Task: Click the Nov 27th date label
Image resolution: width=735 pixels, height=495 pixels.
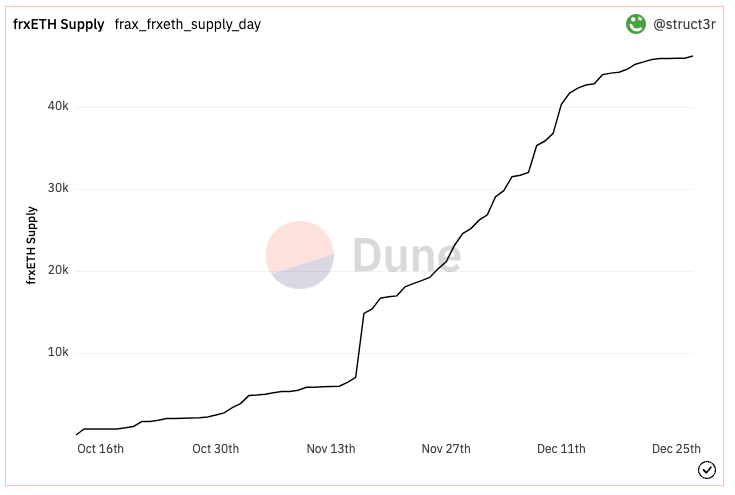Action: [446, 449]
